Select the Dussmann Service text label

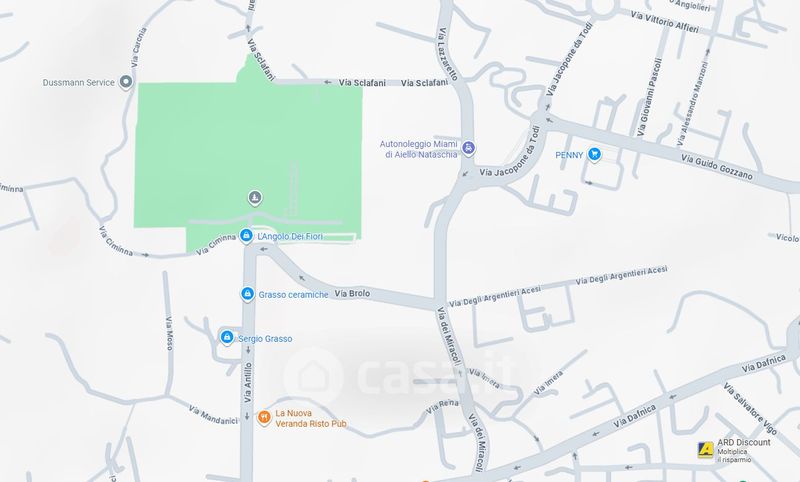coord(79,83)
